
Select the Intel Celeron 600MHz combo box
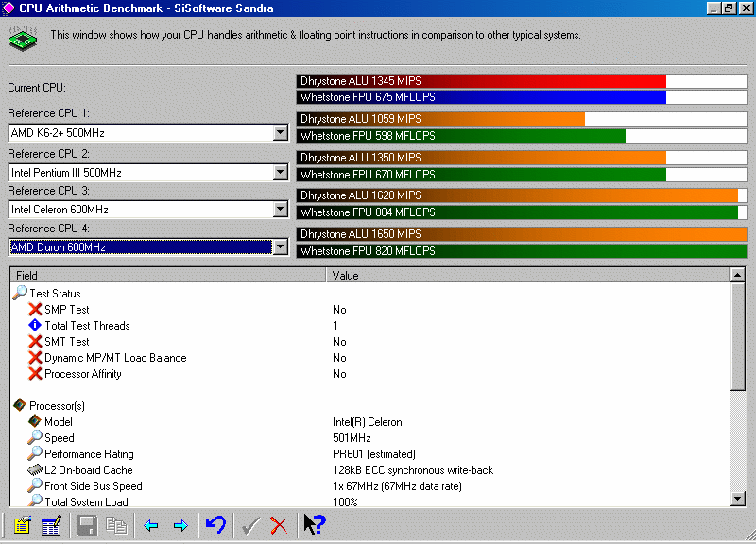click(x=148, y=210)
